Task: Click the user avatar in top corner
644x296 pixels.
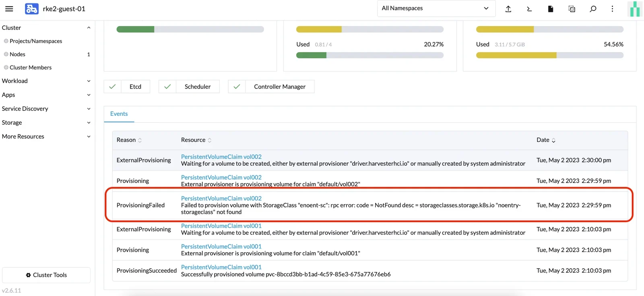Action: coord(635,9)
